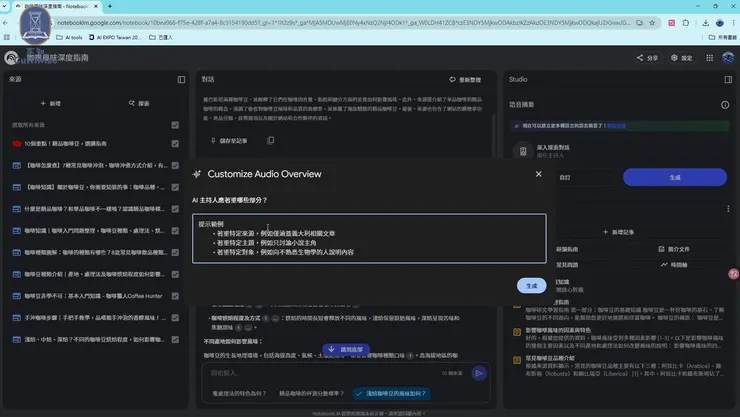Screen dimensions: 740x417
Task: Jump to bottom with 跳到底部 button
Action: [x=346, y=350]
